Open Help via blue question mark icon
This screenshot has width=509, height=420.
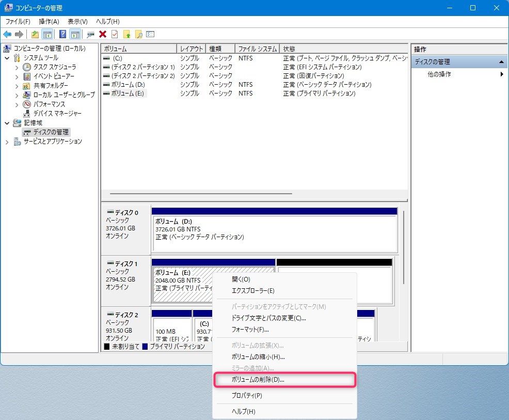pos(62,34)
